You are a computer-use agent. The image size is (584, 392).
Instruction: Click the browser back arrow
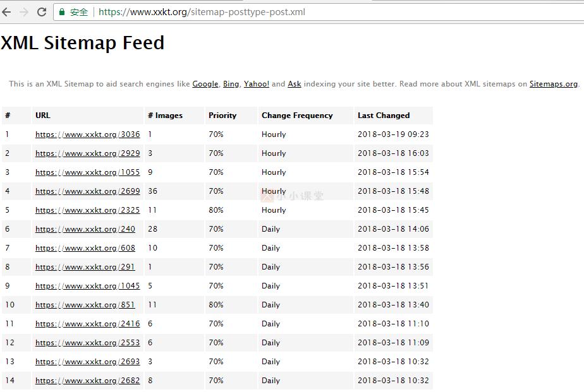tap(7, 12)
